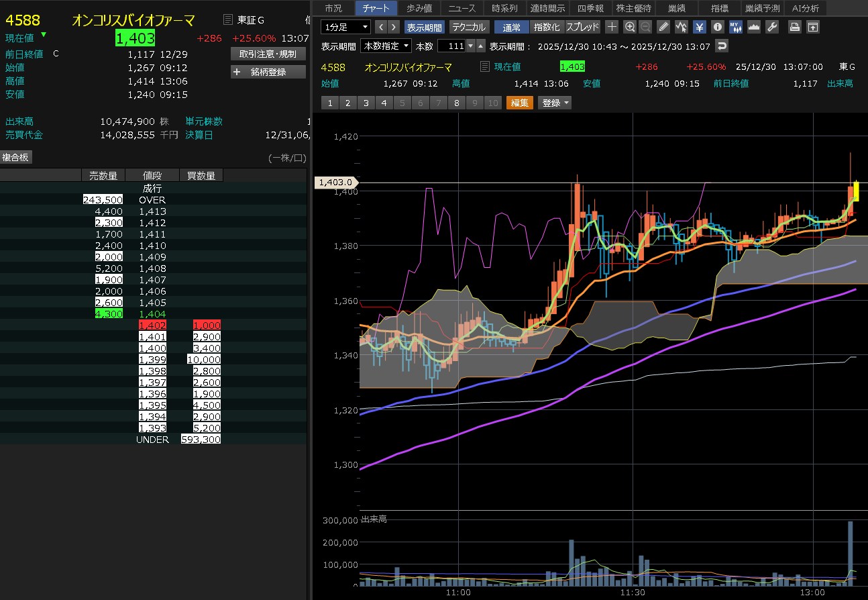Switch chart mode to スプレッド
The width and height of the screenshot is (868, 600).
(x=582, y=27)
